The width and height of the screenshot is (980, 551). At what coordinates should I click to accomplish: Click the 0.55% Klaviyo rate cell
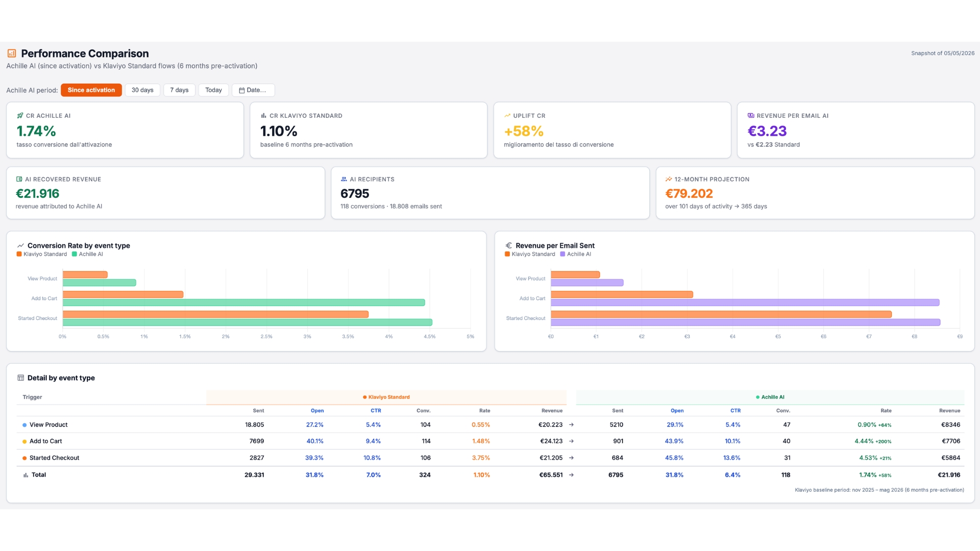click(481, 425)
